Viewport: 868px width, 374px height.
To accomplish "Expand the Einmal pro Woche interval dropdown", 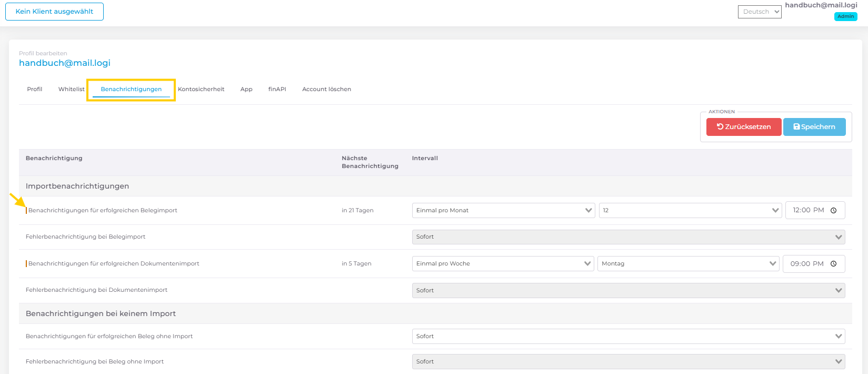I will (x=502, y=264).
